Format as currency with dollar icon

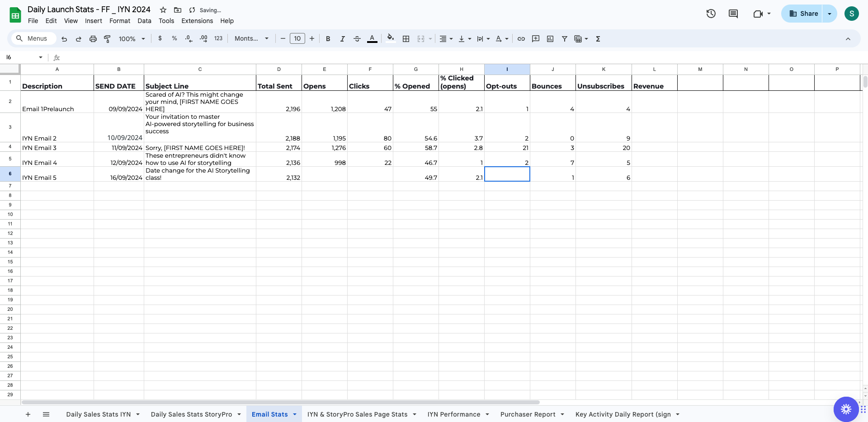160,39
